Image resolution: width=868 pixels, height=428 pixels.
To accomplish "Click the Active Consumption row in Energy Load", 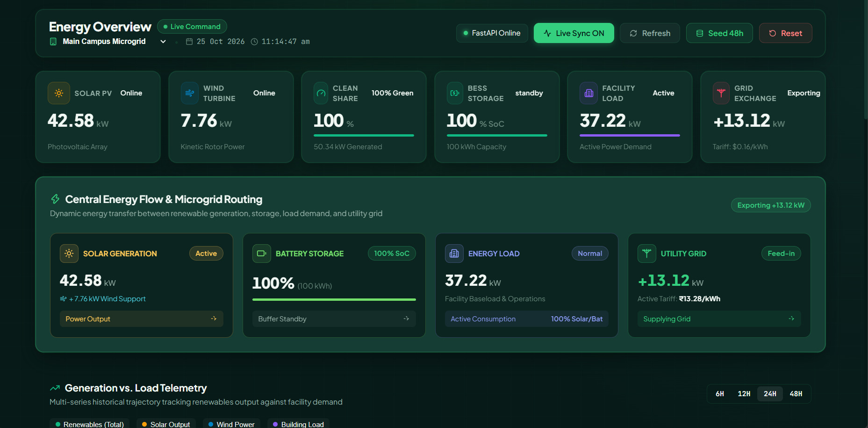I will pyautogui.click(x=527, y=319).
